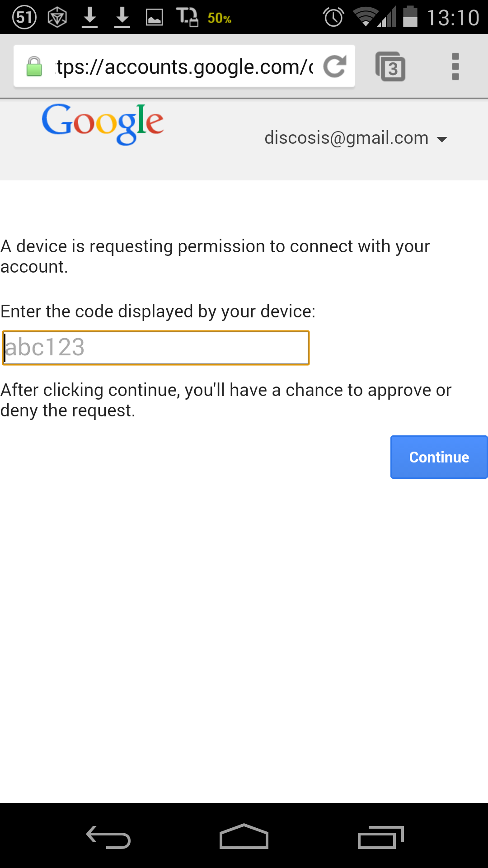
Task: Tap the first download notification icon
Action: click(90, 18)
